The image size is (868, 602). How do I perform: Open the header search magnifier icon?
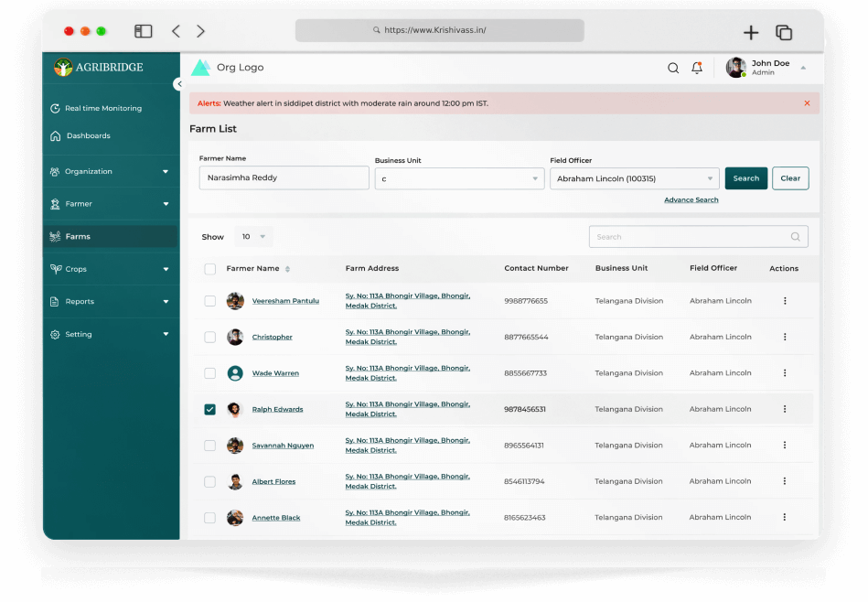point(673,67)
